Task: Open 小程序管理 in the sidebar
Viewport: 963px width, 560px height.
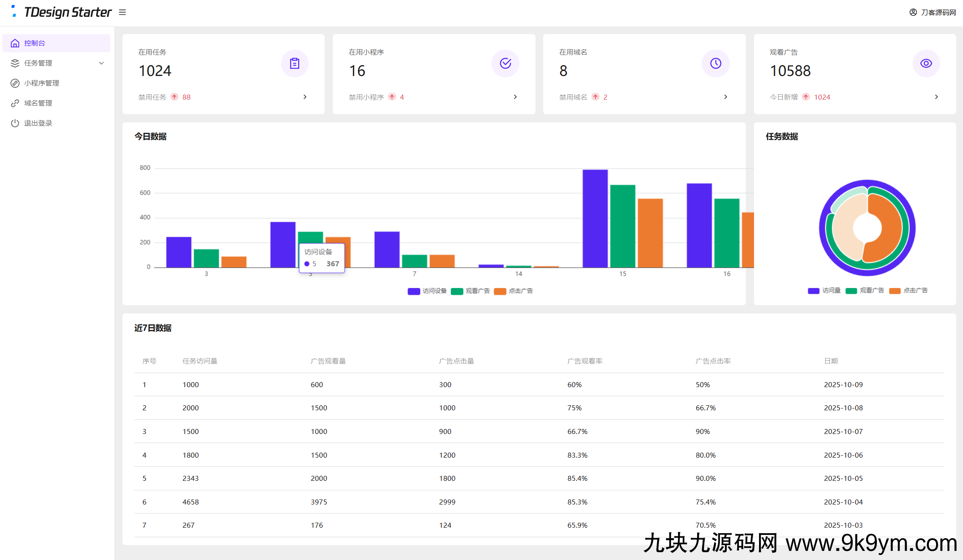Action: click(41, 83)
